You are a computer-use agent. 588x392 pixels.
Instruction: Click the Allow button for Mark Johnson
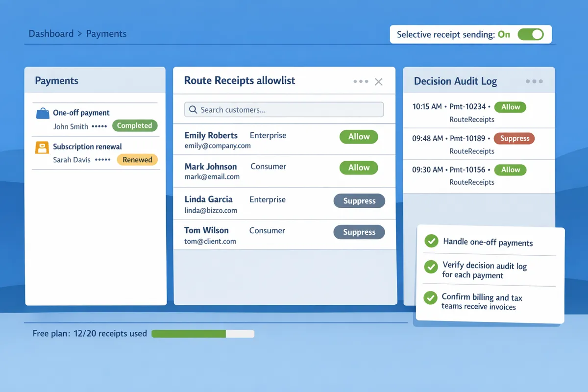pos(359,168)
